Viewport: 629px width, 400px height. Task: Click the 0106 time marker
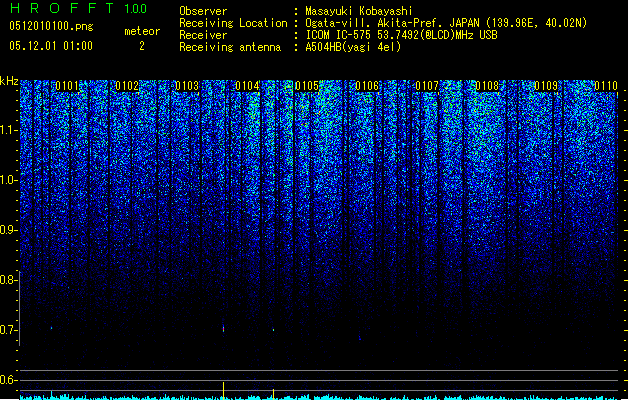tap(367, 86)
